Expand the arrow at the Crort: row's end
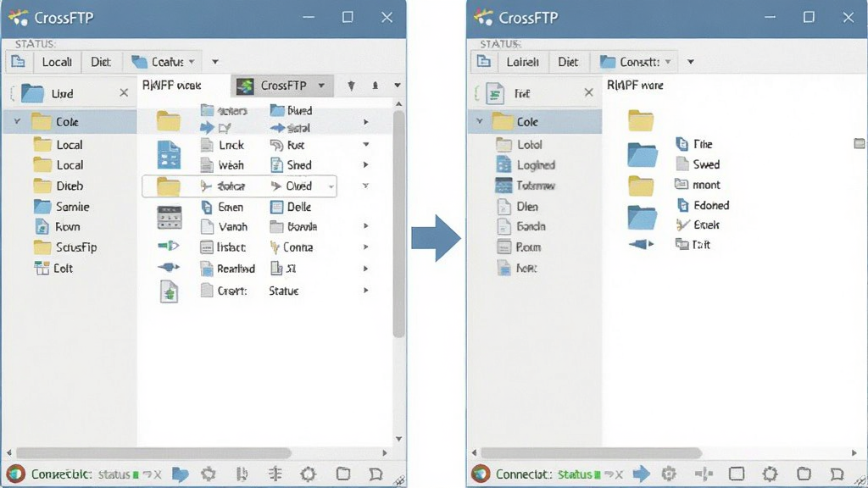The width and height of the screenshot is (868, 488). click(365, 290)
